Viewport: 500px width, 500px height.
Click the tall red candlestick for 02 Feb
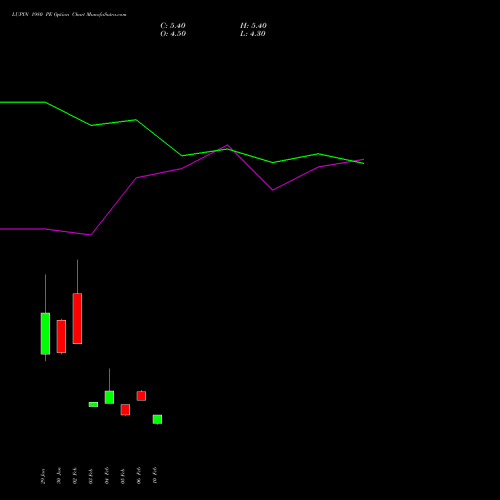[77, 318]
